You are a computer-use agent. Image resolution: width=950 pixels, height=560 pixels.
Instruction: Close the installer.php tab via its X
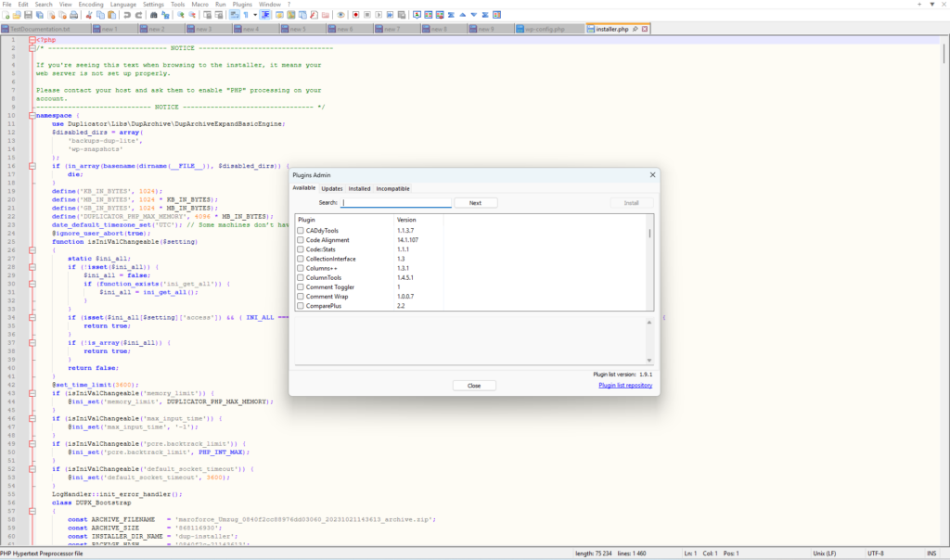point(645,29)
